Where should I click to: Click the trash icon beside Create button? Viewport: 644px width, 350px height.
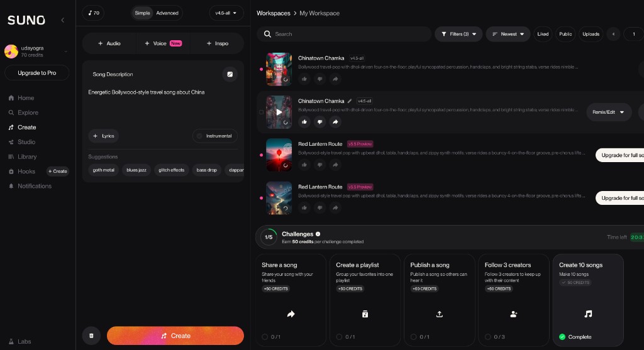coord(91,336)
